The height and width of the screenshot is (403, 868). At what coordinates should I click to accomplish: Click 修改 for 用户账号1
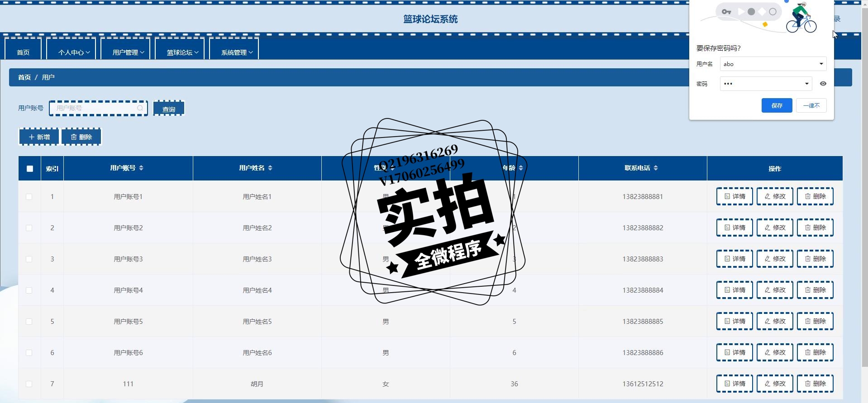(775, 196)
